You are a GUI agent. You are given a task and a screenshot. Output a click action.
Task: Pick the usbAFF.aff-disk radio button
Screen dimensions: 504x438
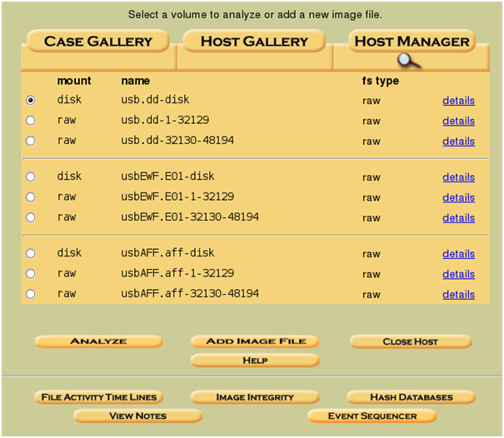(x=31, y=253)
